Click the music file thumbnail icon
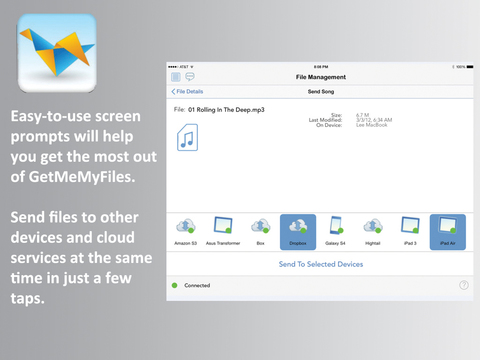The image size is (480, 360). (x=187, y=137)
